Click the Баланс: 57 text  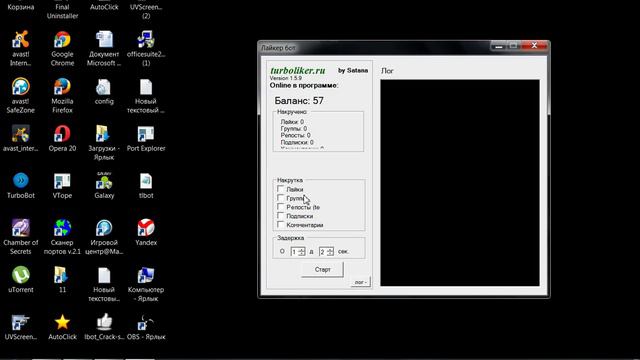(x=299, y=101)
